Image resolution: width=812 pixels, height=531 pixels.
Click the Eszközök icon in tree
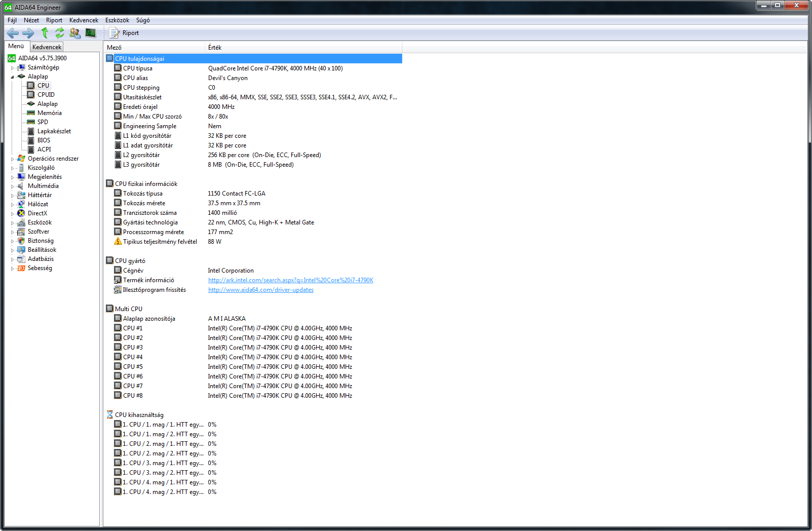21,222
